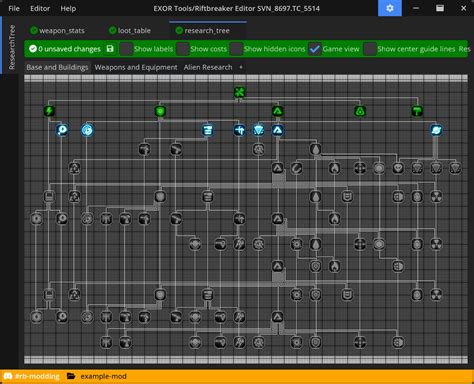Select the gray skull research node
This screenshot has width=474, height=384.
pyautogui.click(x=398, y=168)
